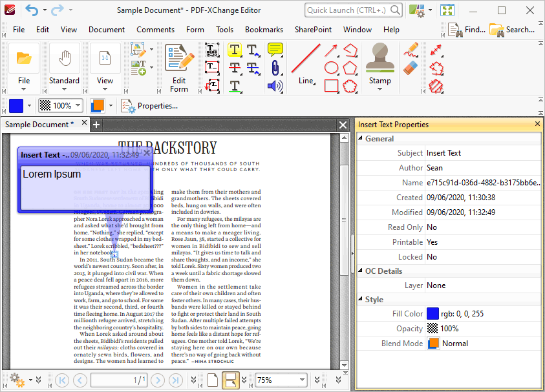Open the Tools menu

pos(224,30)
